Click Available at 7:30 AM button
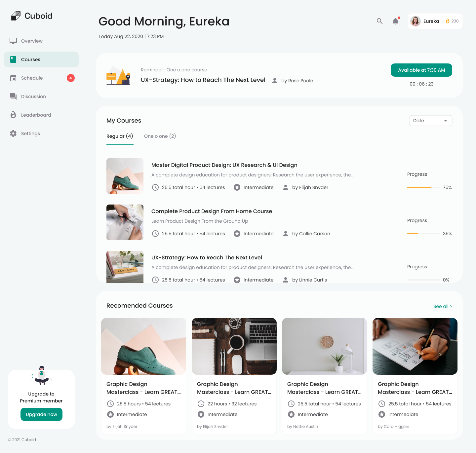The image size is (476, 453). click(421, 70)
